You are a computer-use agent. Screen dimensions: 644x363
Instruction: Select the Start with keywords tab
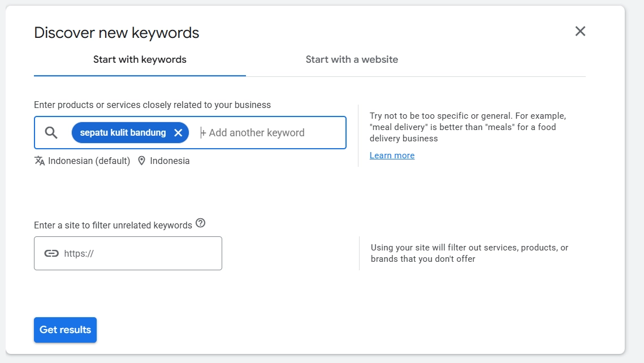click(x=140, y=59)
